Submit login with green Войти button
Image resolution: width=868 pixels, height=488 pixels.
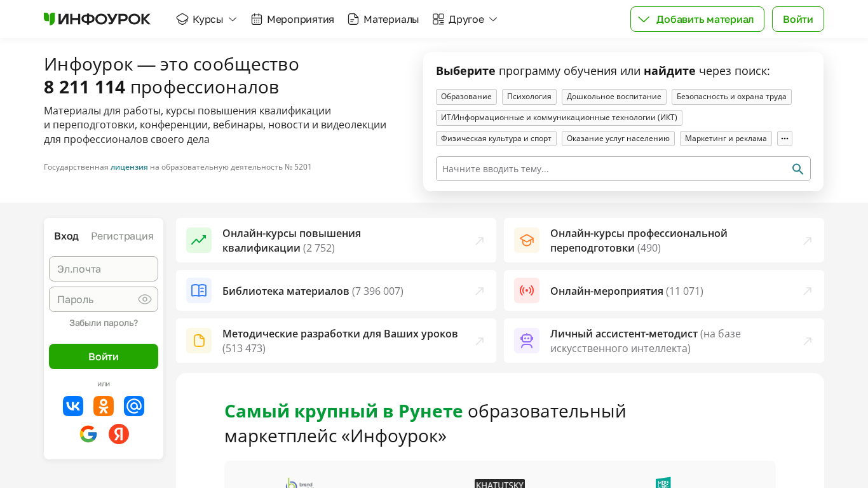104,356
